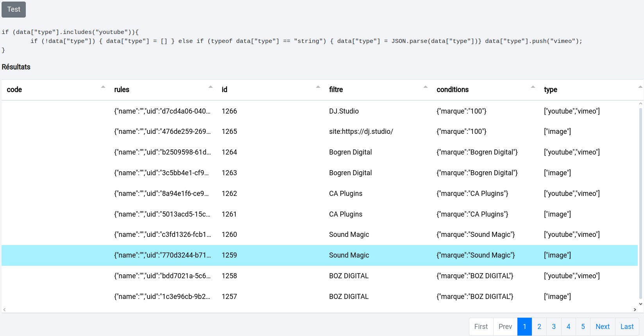Sort by id column arrow icon
The image size is (644, 336).
[x=318, y=87]
